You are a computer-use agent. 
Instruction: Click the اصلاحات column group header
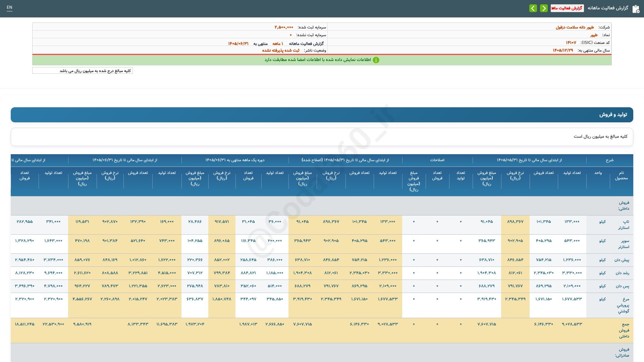437,160
